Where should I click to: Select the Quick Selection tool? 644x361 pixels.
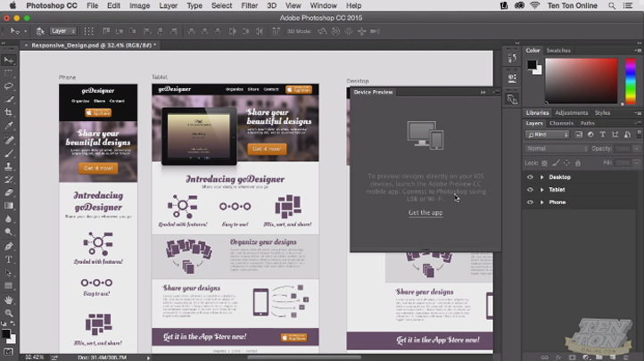[x=9, y=100]
